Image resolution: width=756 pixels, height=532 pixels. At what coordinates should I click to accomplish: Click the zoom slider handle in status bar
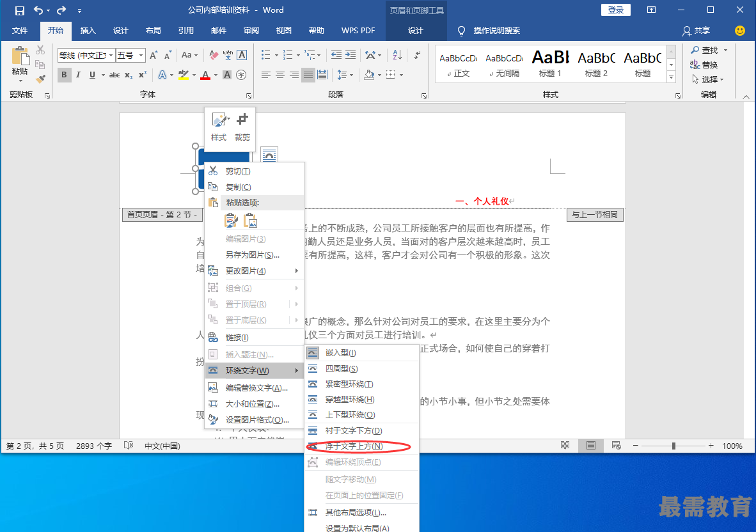(x=673, y=446)
